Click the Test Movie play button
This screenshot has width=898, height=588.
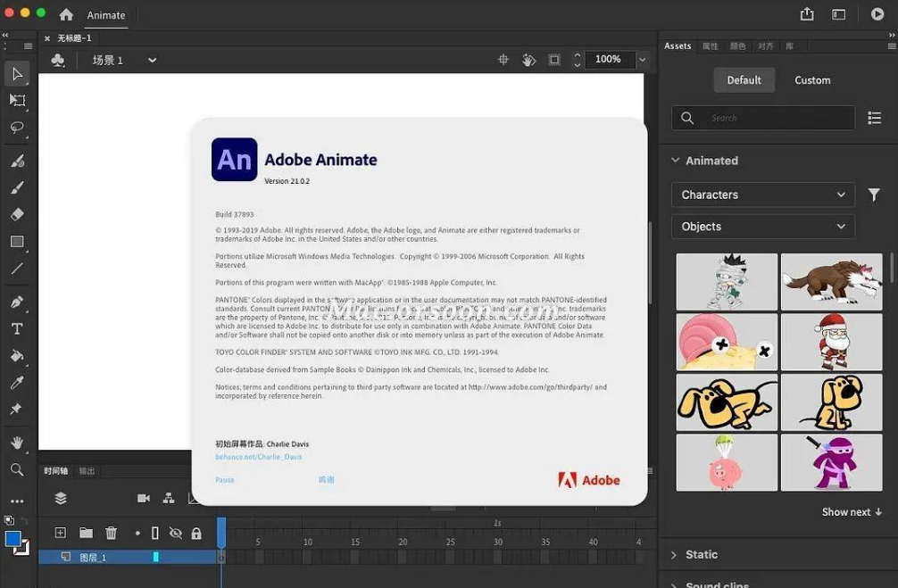click(877, 14)
